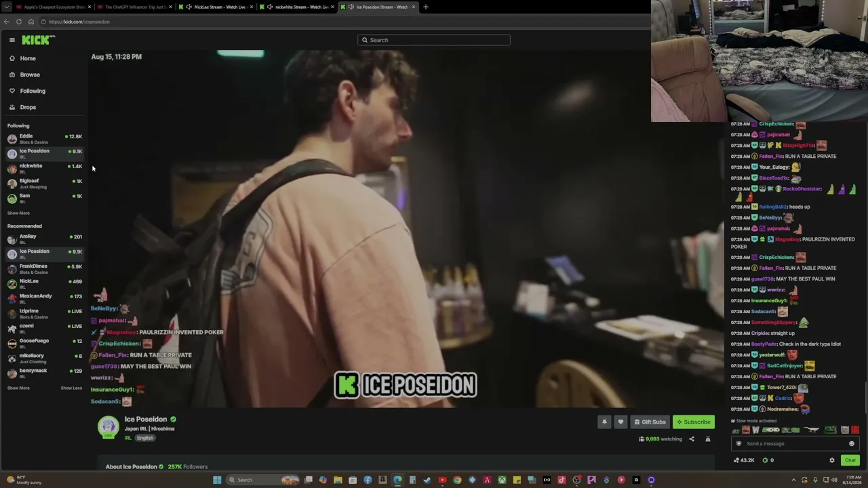The width and height of the screenshot is (868, 488).
Task: Open MexicanAndy's recommended channel
Action: 44,299
